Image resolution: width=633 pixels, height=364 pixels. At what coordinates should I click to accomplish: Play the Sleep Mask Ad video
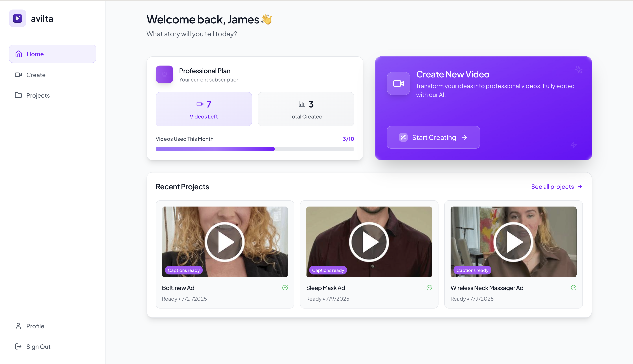click(x=369, y=242)
